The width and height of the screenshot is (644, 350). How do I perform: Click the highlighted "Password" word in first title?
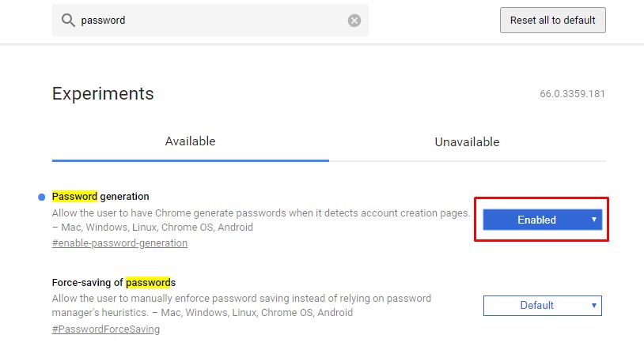point(74,196)
